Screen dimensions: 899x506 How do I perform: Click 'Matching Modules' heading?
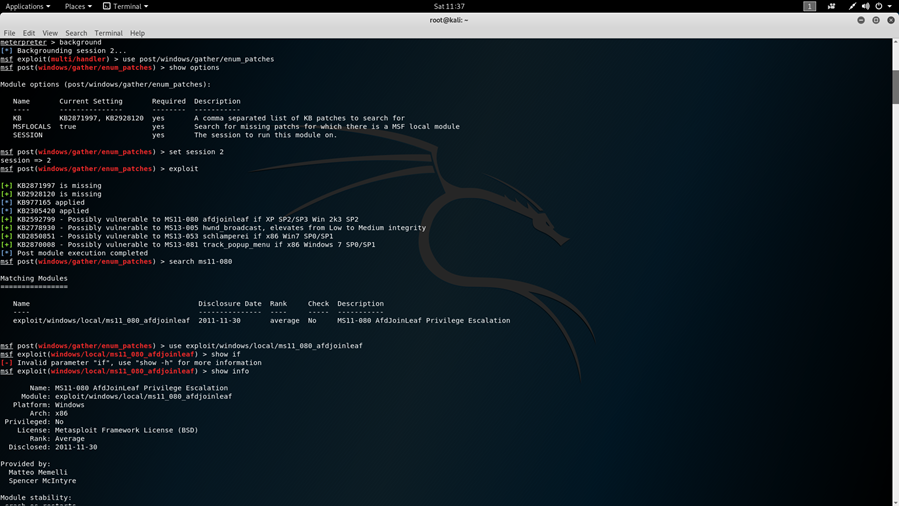coord(34,279)
